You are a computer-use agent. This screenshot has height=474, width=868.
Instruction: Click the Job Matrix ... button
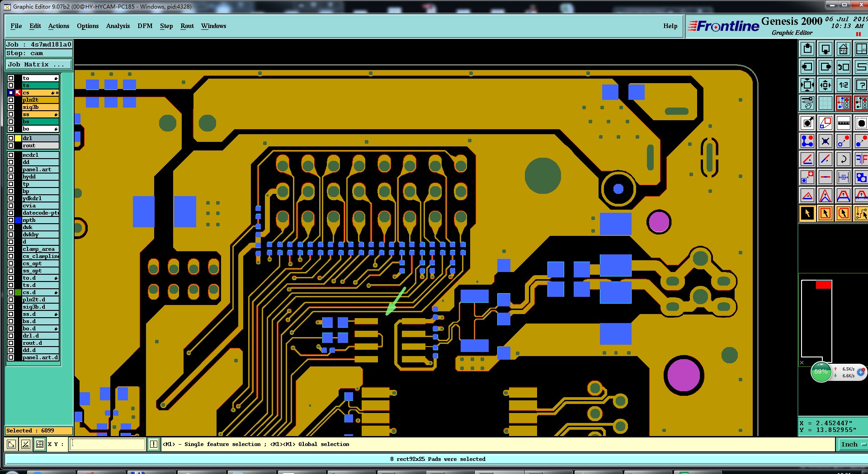pos(38,65)
